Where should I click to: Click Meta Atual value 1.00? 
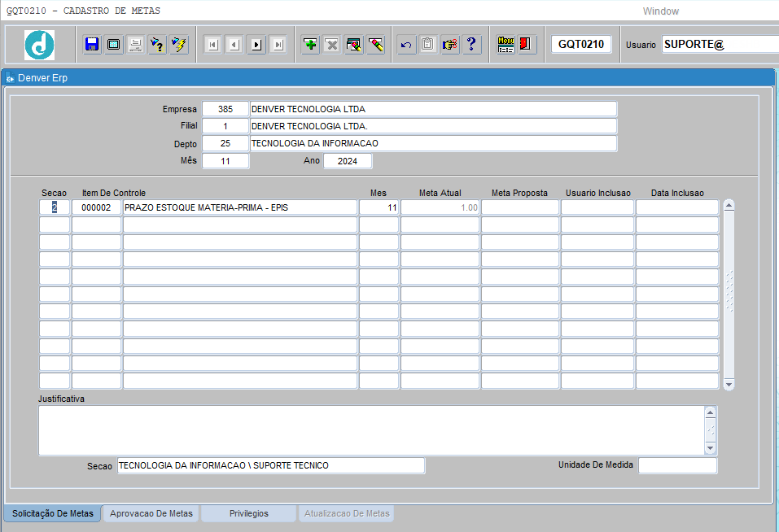point(440,207)
